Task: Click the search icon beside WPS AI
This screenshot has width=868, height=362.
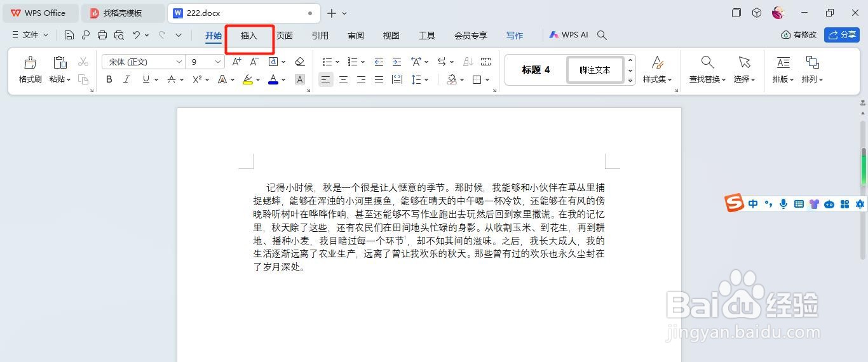Action: click(602, 36)
